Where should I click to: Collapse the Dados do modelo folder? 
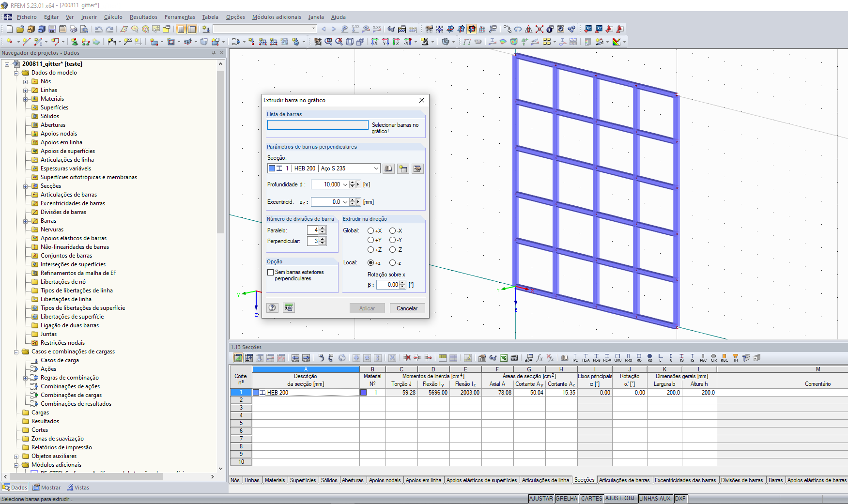pyautogui.click(x=16, y=73)
